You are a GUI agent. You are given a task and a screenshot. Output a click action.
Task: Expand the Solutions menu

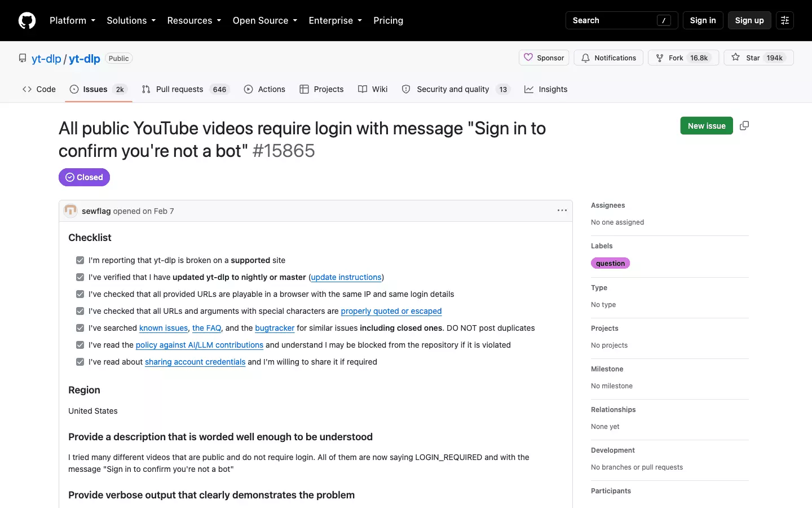131,20
